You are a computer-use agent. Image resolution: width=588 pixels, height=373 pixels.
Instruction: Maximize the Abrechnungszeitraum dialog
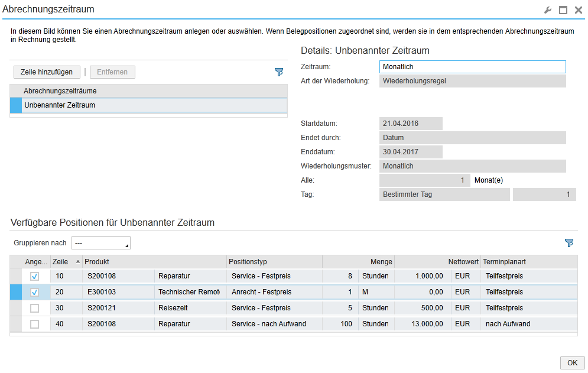point(563,10)
